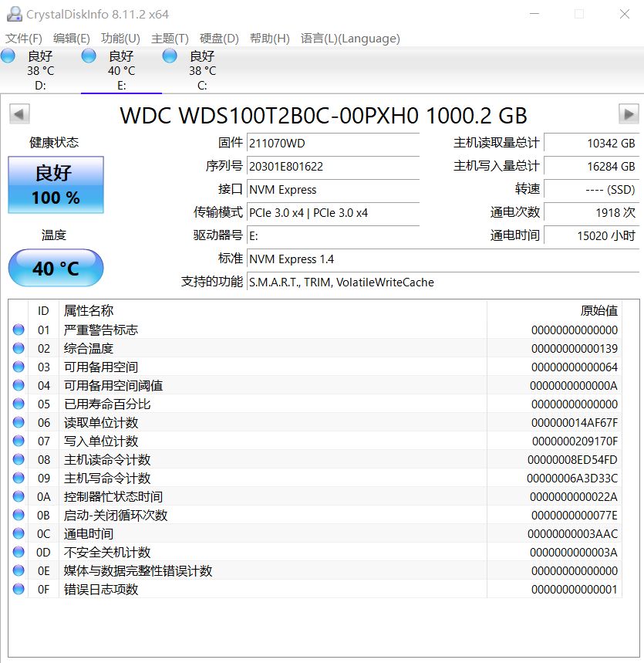Screen dimensions: 644x663
Task: Click the left arrow to view previous drive
Action: coord(18,113)
